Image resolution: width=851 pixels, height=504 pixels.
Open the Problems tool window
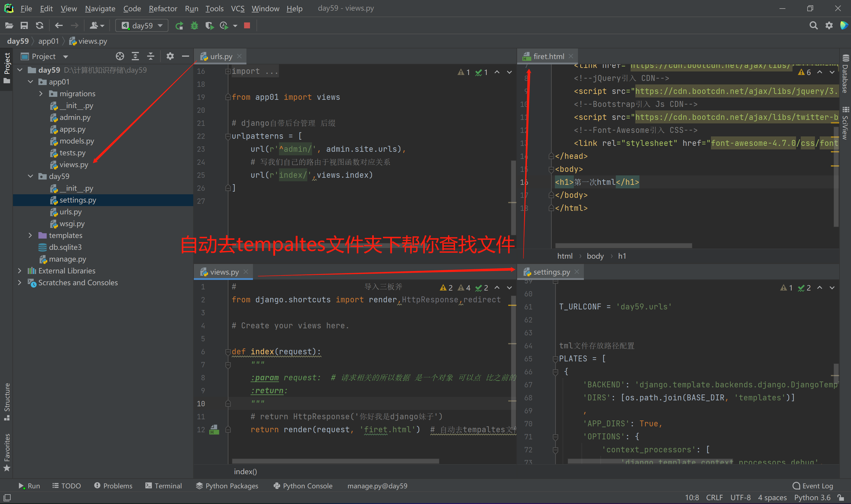(113, 486)
